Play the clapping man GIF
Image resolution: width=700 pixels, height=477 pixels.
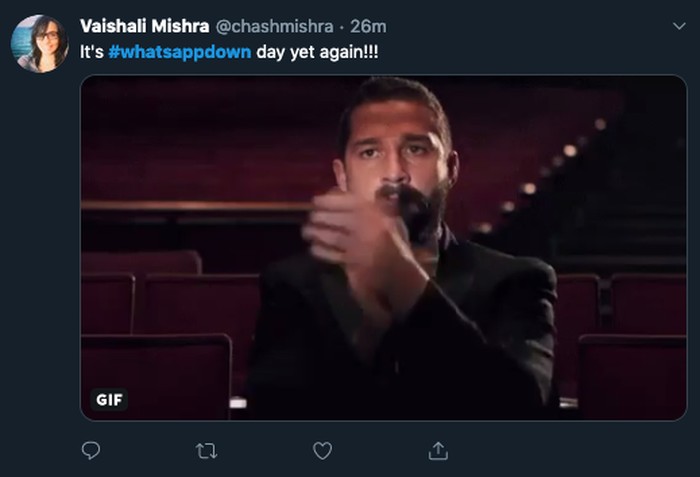click(383, 247)
